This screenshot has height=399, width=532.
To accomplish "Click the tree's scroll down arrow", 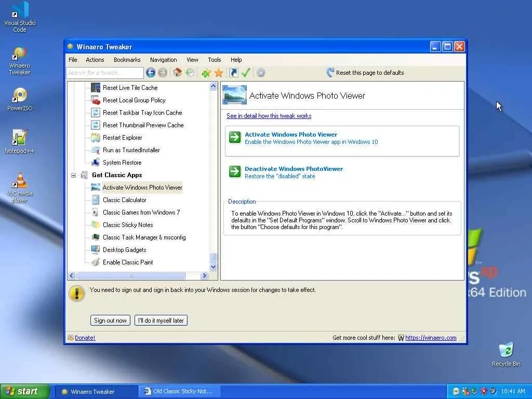I will click(x=213, y=267).
